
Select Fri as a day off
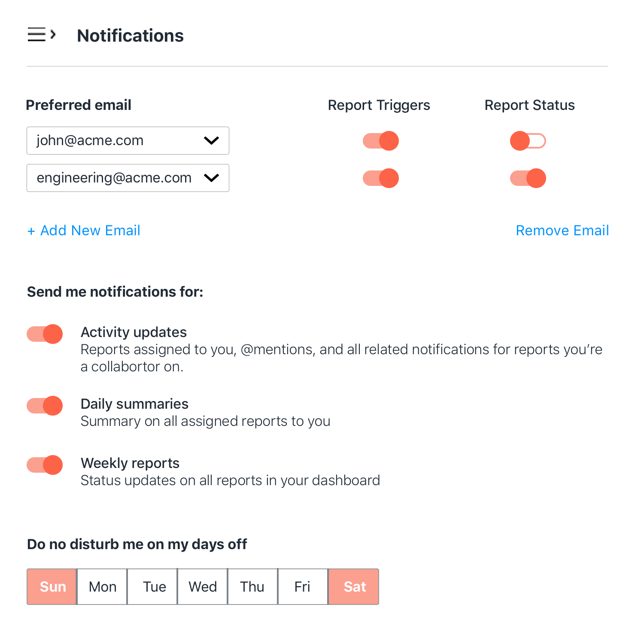pyautogui.click(x=303, y=586)
